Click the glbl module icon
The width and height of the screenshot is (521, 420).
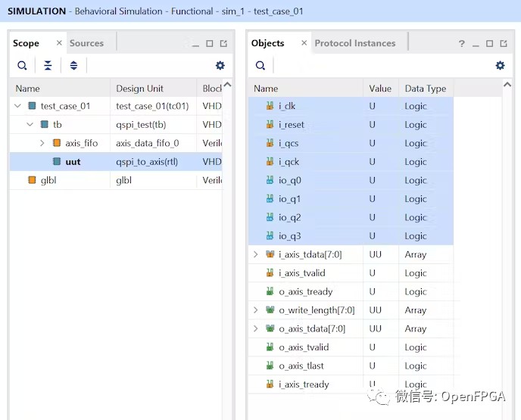click(32, 180)
